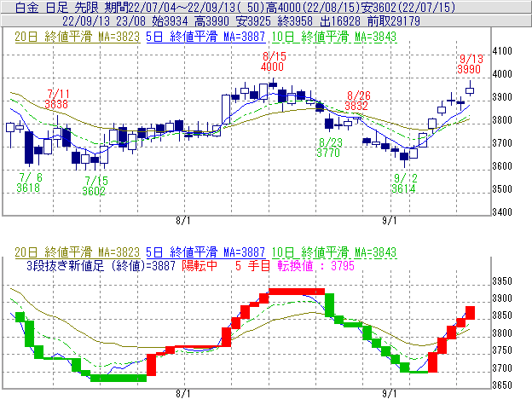
Task: Click the 8/26 high label 3832
Action: [x=356, y=106]
